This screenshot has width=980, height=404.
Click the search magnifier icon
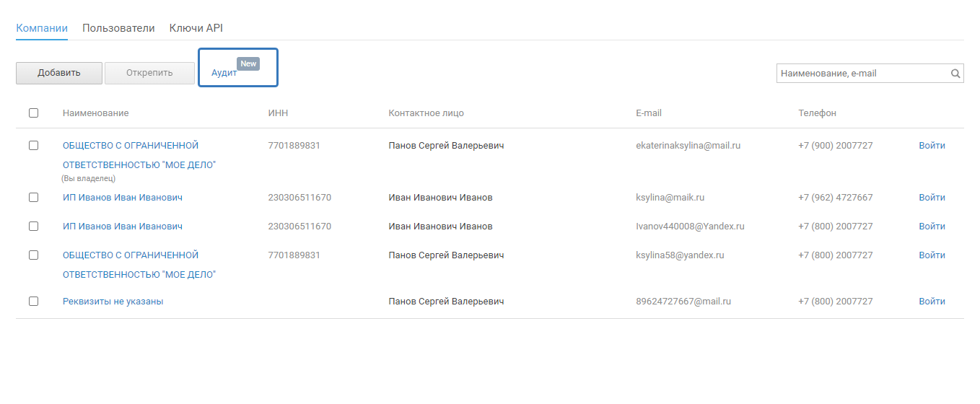click(x=955, y=74)
